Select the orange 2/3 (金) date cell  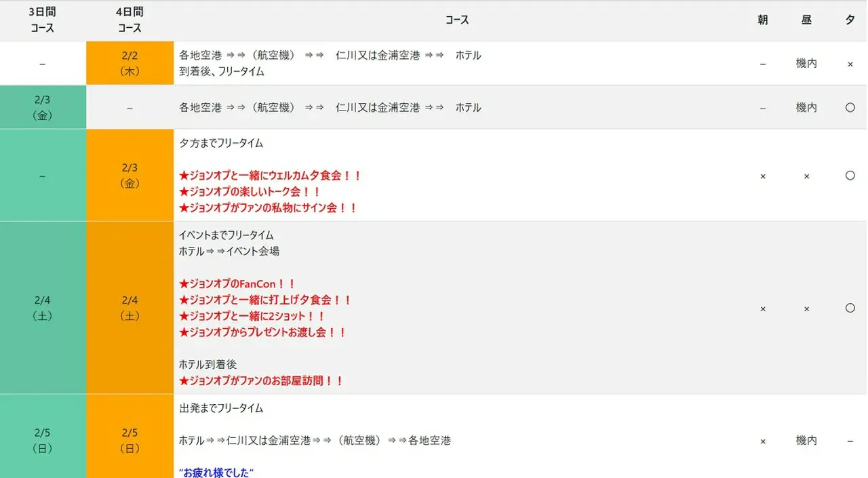130,175
